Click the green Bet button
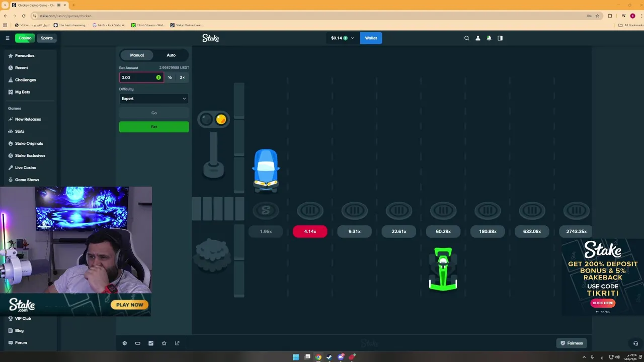The image size is (644, 362). (x=154, y=127)
